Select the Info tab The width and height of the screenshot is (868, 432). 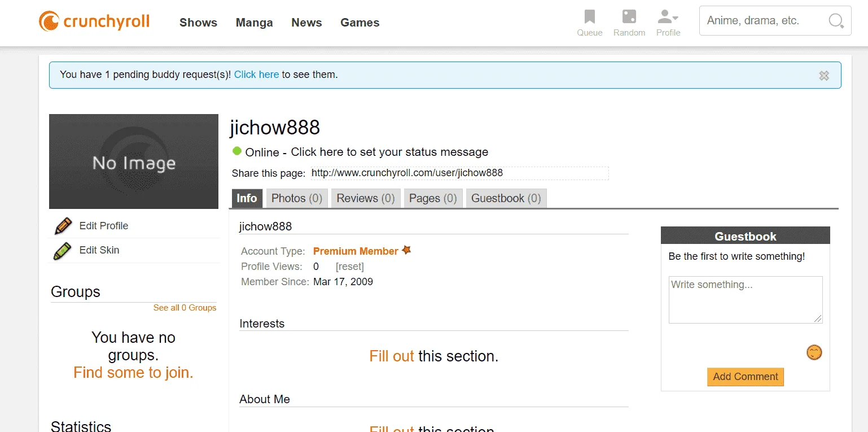click(x=247, y=198)
